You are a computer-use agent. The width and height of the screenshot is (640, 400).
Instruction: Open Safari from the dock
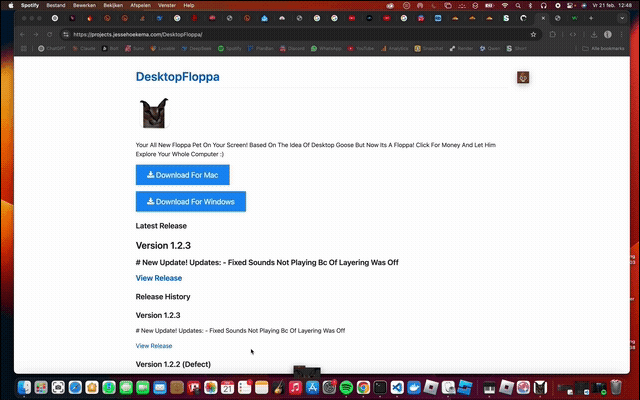(75, 387)
